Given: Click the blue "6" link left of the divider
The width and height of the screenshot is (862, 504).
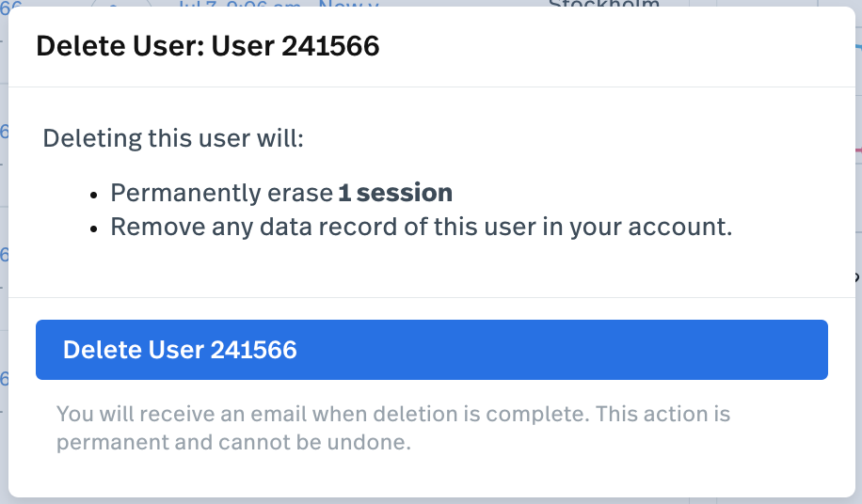Looking at the screenshot, I should (x=4, y=255).
